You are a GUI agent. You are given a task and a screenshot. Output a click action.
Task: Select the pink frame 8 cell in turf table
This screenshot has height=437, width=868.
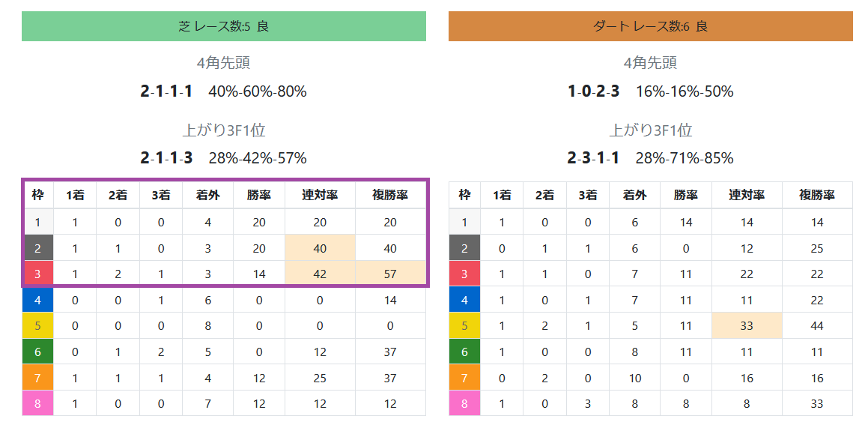click(x=37, y=403)
